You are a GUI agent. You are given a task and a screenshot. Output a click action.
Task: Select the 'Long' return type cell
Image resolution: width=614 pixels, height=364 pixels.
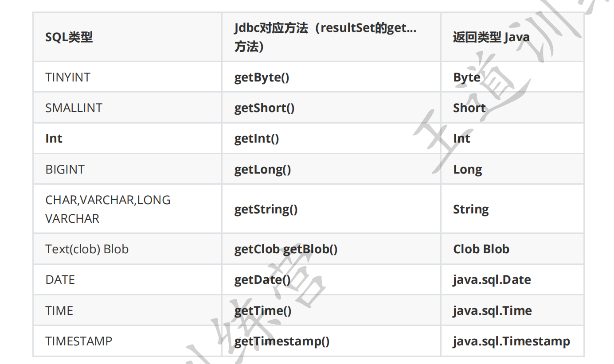512,169
